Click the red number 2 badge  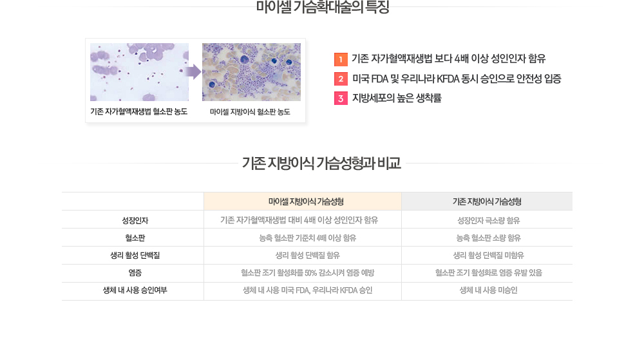coord(341,79)
